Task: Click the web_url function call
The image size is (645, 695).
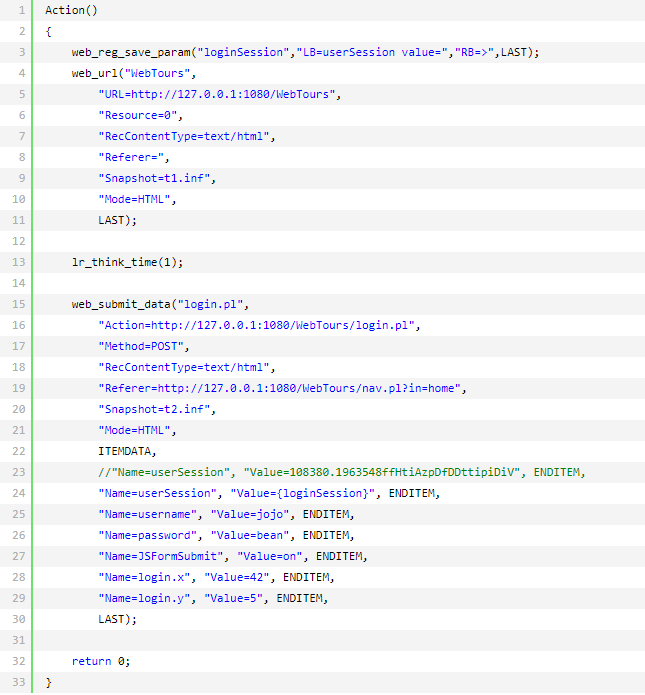Action: coord(95,74)
